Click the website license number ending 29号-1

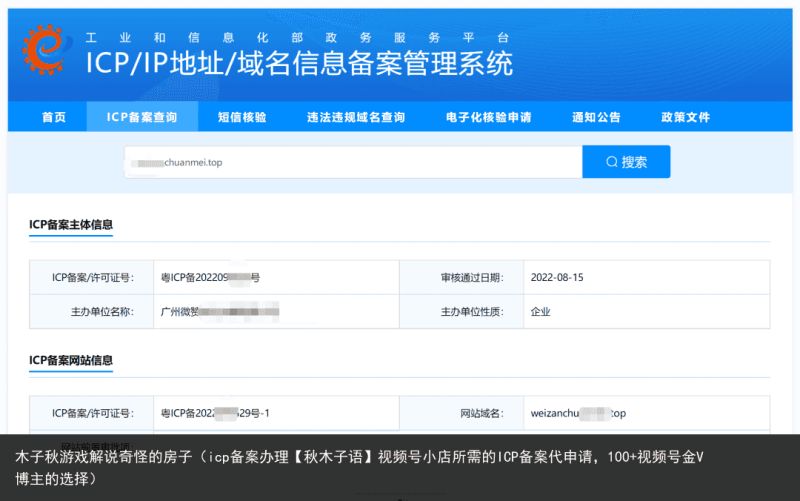tap(215, 413)
